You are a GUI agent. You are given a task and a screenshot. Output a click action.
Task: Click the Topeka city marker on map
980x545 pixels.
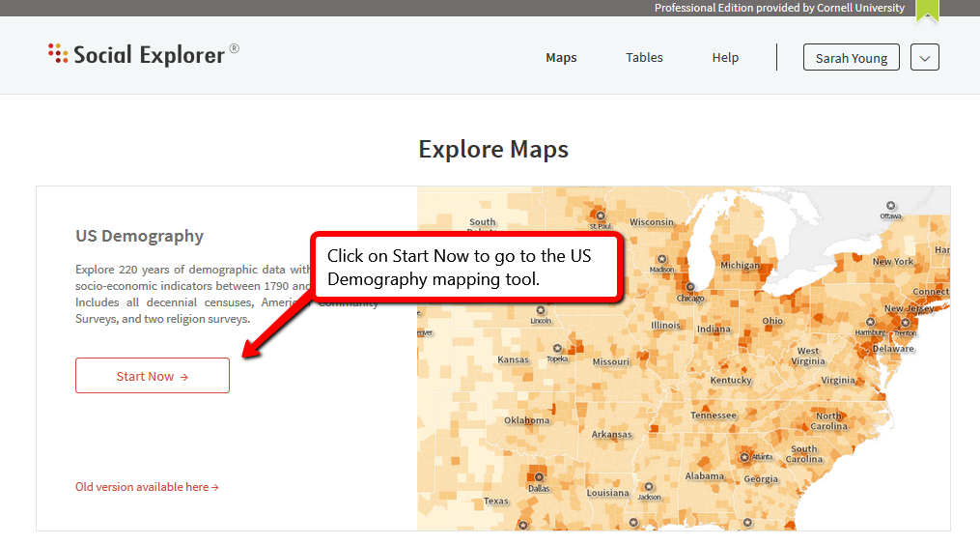(x=557, y=349)
